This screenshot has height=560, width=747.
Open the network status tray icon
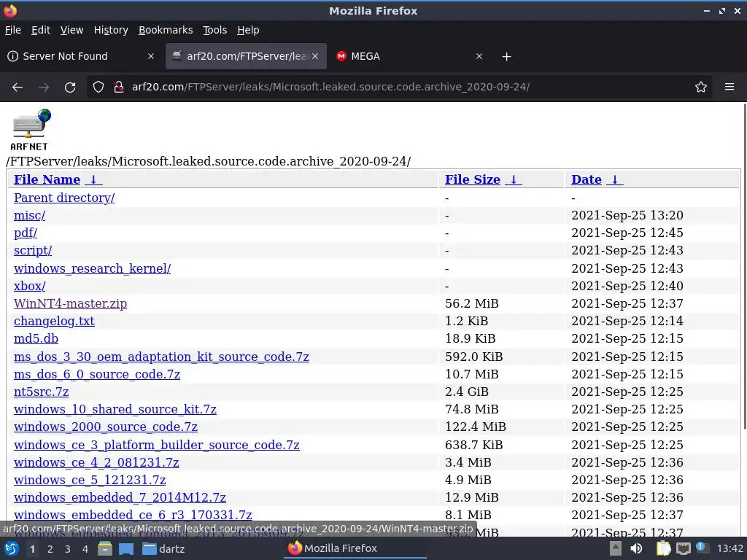[683, 549]
